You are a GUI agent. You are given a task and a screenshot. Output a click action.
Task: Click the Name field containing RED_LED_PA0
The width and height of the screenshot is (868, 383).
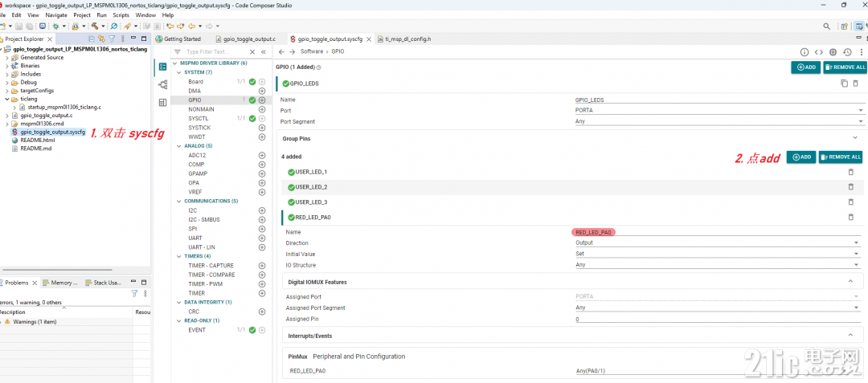pyautogui.click(x=717, y=232)
